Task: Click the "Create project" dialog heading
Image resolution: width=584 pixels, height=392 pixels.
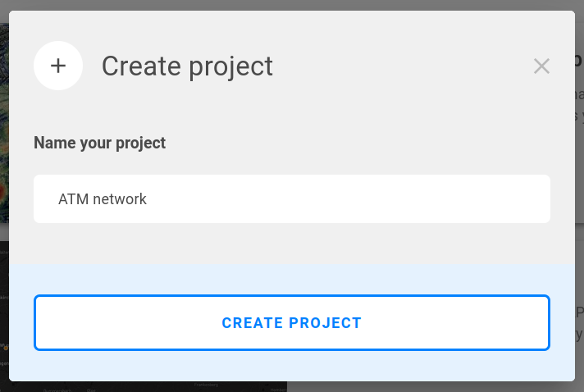Action: tap(187, 66)
